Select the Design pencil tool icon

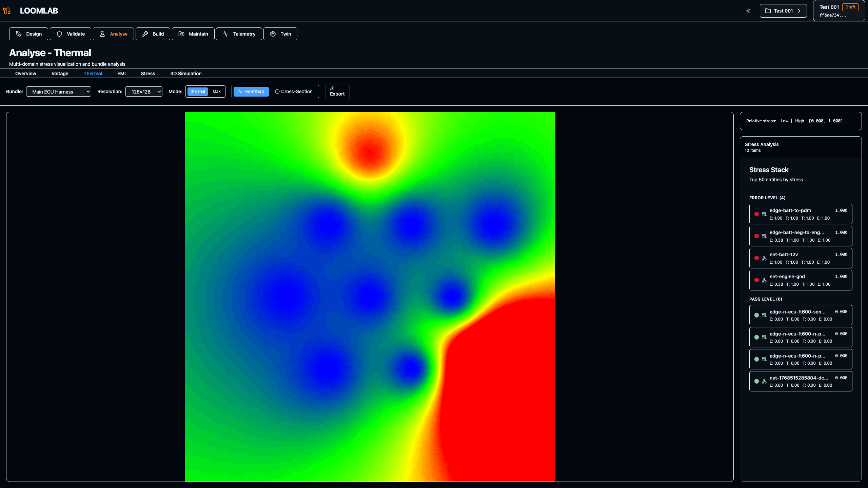pos(18,34)
